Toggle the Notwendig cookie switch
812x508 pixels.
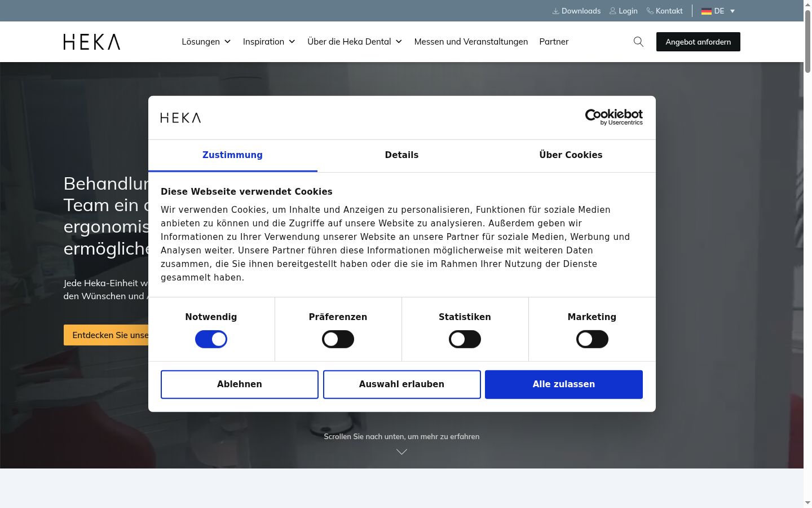click(211, 339)
